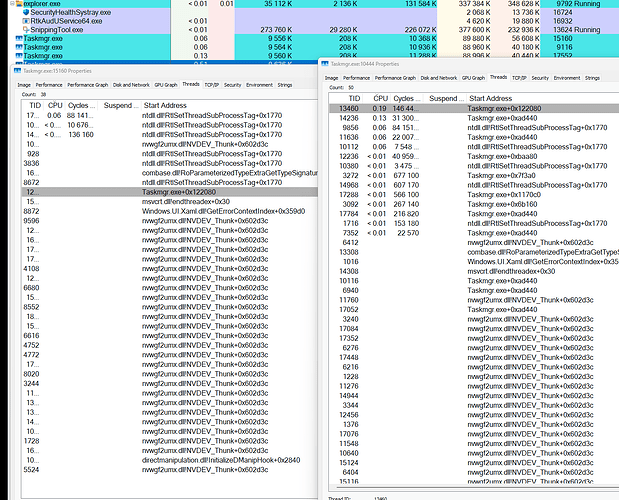Screen dimensions: 619x500
Task: Click the Taskmgr.exe:15160 Properties window title icon
Action: click(19, 71)
